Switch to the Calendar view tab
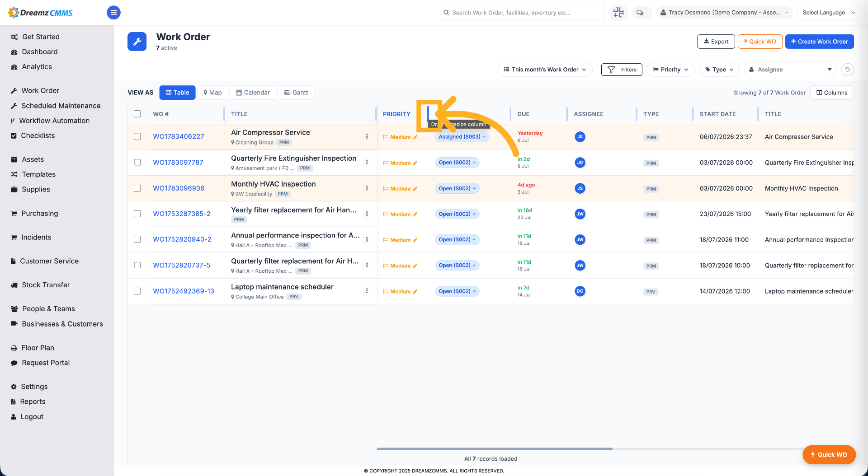The width and height of the screenshot is (868, 476). (253, 93)
